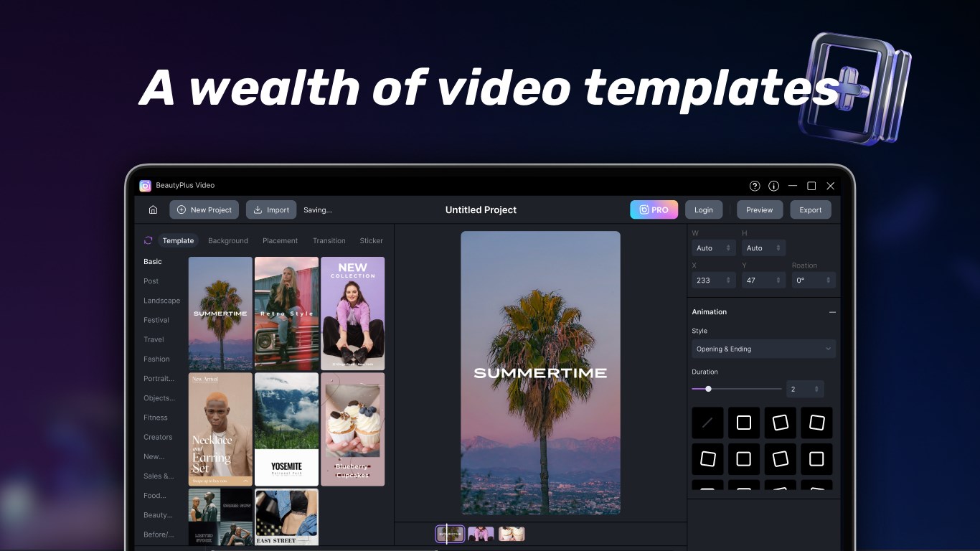980x551 pixels.
Task: Select the purple fashion clip in timeline
Action: [x=481, y=534]
